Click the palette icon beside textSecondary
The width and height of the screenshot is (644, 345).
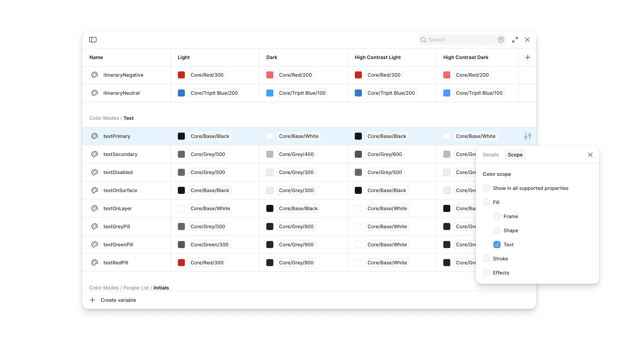[x=94, y=154]
